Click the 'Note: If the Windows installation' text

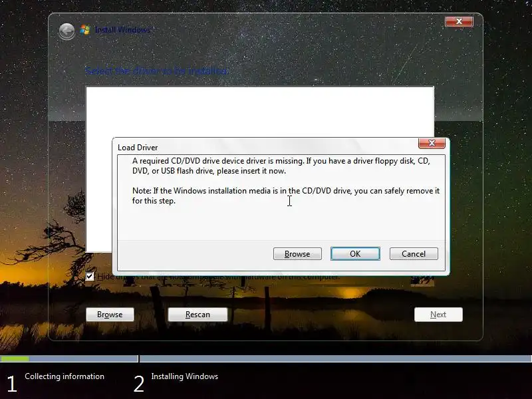[286, 196]
